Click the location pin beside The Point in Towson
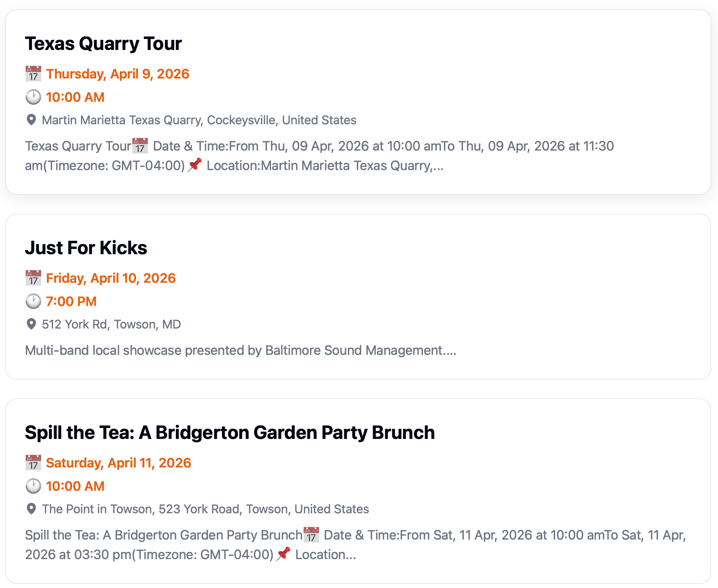718x588 pixels. pyautogui.click(x=32, y=509)
